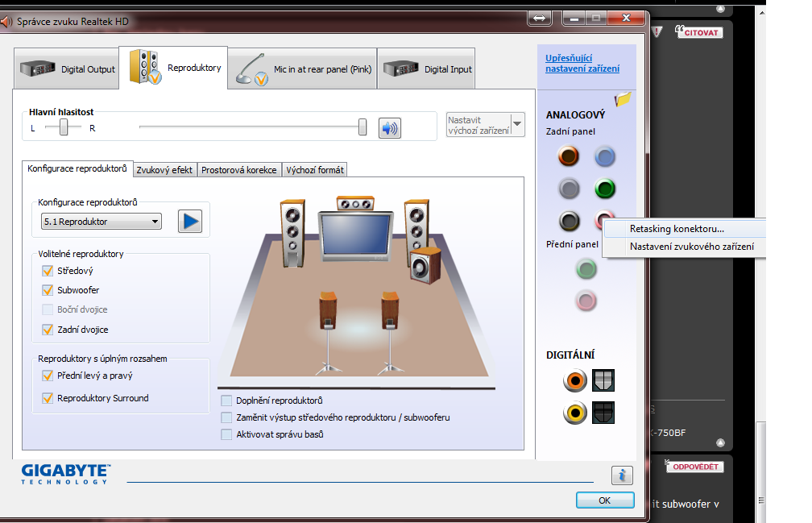Uncheck the Středový speaker checkbox
Screen dimensions: 812x523
48,271
